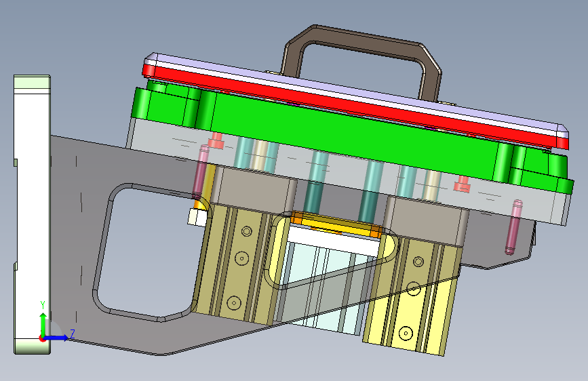Select the lavender top cover plate

356,93
